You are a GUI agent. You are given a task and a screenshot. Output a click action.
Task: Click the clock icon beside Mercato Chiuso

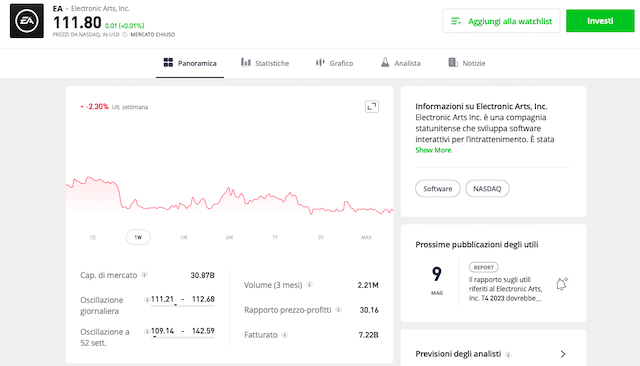pos(125,35)
